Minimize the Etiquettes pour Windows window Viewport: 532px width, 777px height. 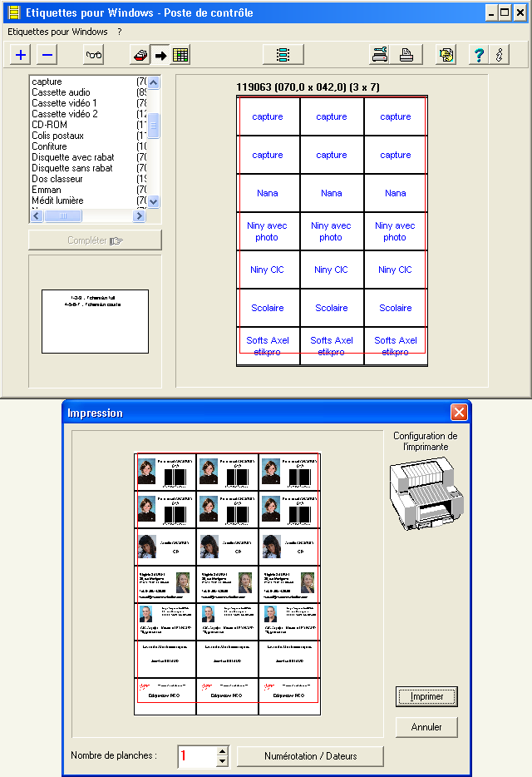coord(491,12)
